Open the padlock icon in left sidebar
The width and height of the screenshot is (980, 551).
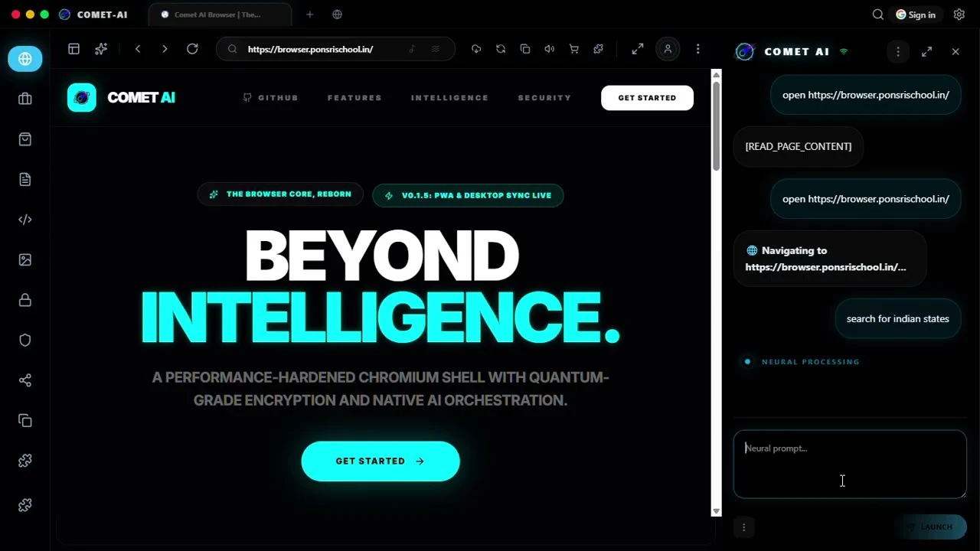(x=25, y=300)
